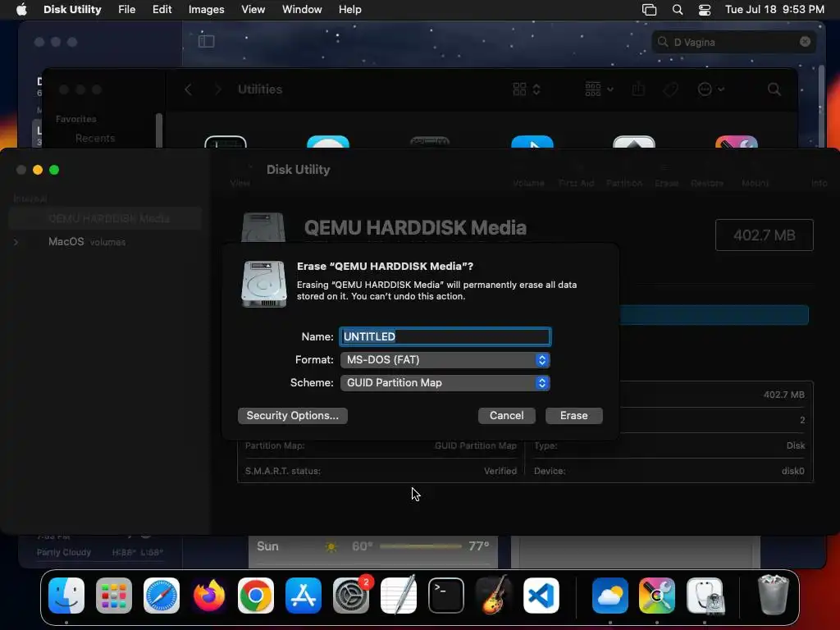
Task: Open the View menu
Action: 253,10
